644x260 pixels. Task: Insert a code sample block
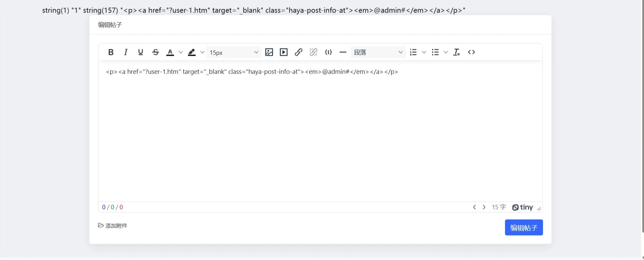[x=328, y=52]
